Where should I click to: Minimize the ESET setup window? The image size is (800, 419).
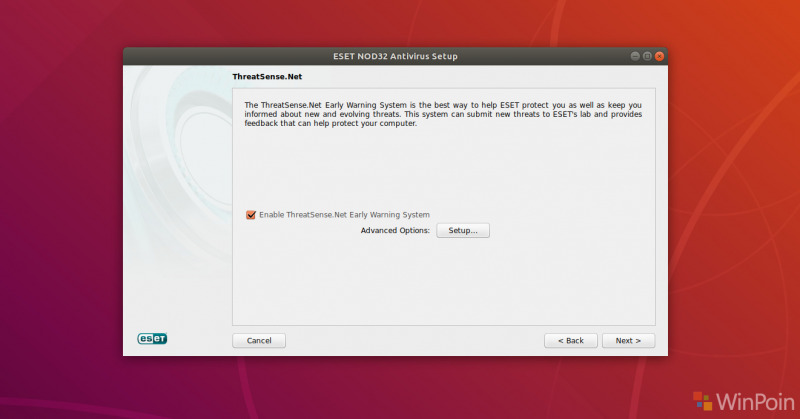tap(635, 56)
